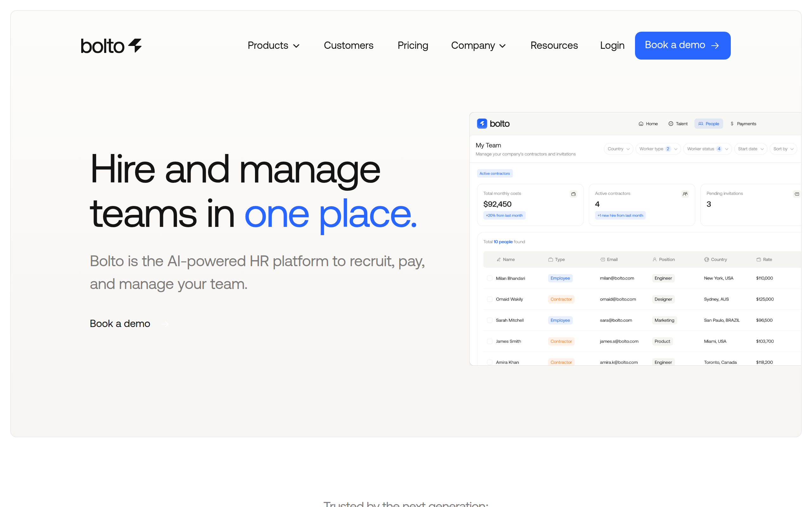Open the Worker type filter dropdown
812x507 pixels.
point(658,149)
